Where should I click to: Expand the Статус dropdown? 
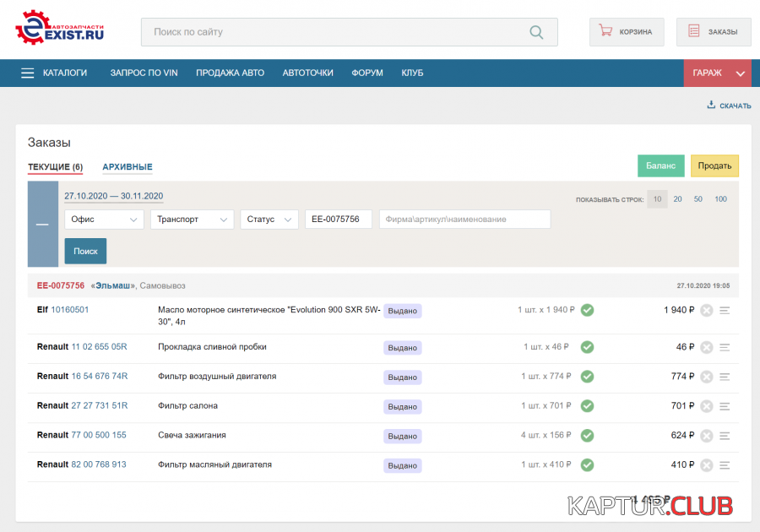[x=269, y=220]
